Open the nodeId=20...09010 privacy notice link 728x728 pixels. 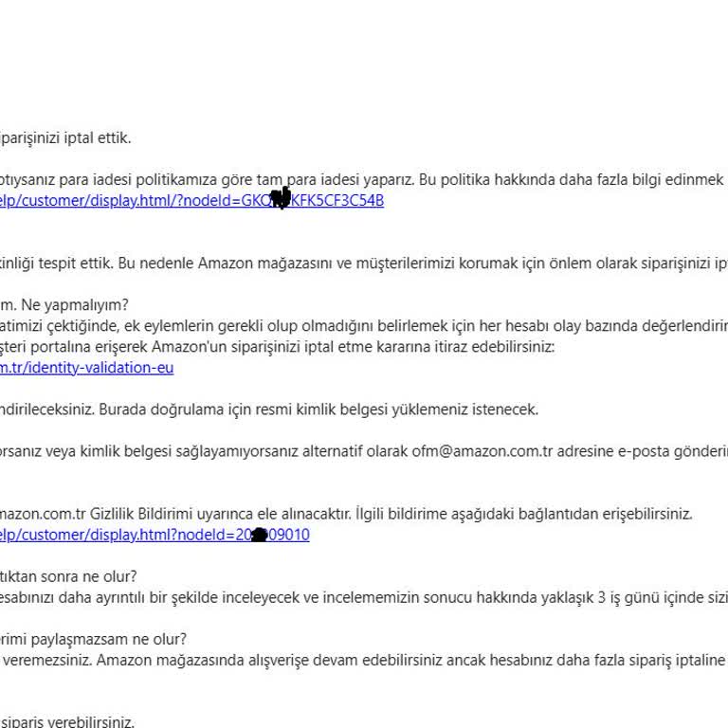155,535
